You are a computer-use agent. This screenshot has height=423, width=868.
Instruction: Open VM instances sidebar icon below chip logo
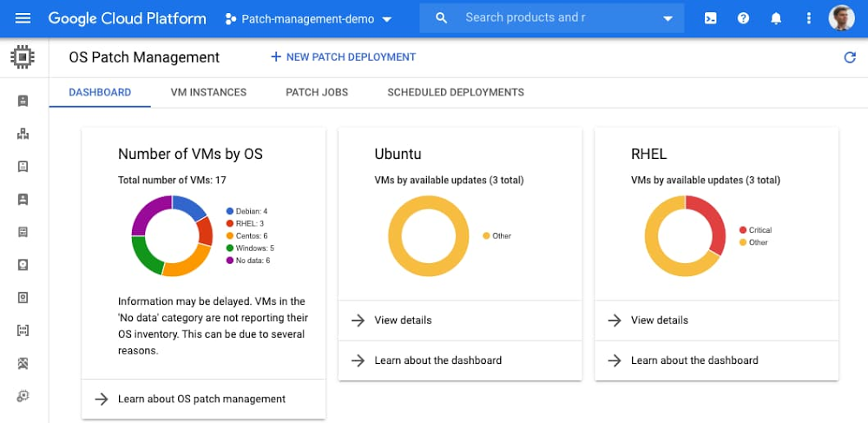23,101
